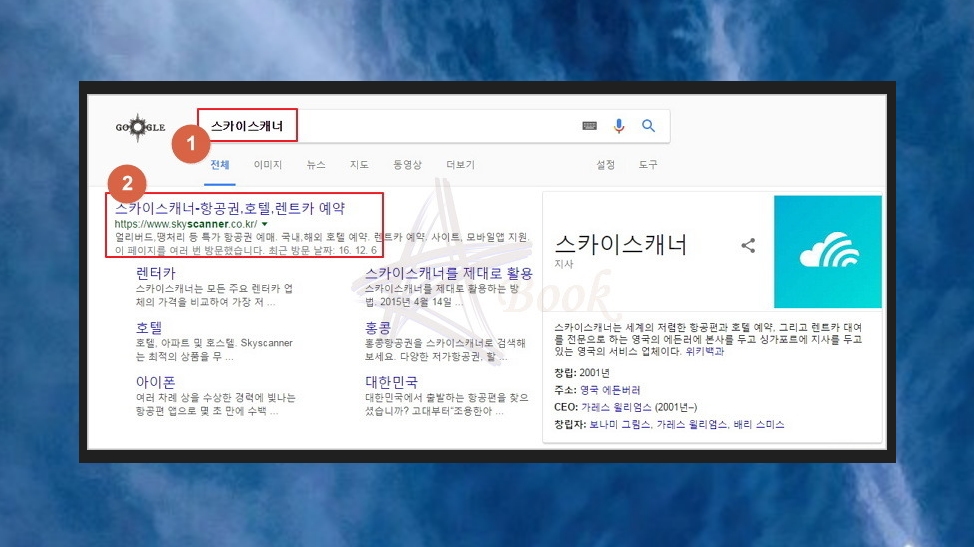
Task: Click the Google logo
Action: (x=140, y=127)
